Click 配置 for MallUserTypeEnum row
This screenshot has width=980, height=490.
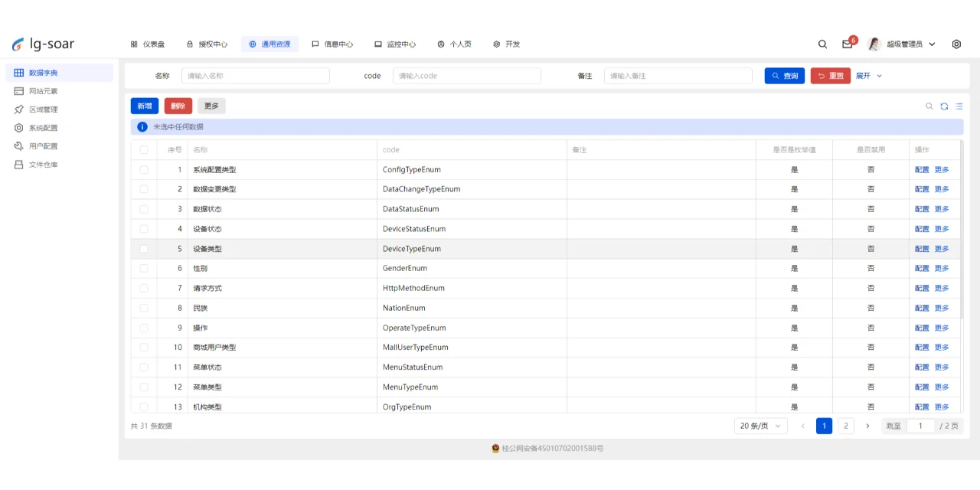click(x=922, y=348)
